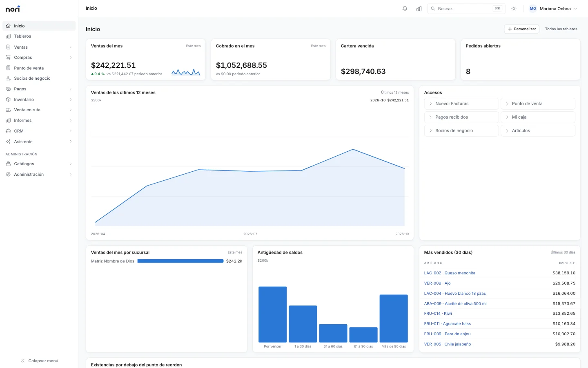The width and height of the screenshot is (588, 368).
Task: Open the LAC-002 · Queso menonita item link
Action: click(450, 273)
